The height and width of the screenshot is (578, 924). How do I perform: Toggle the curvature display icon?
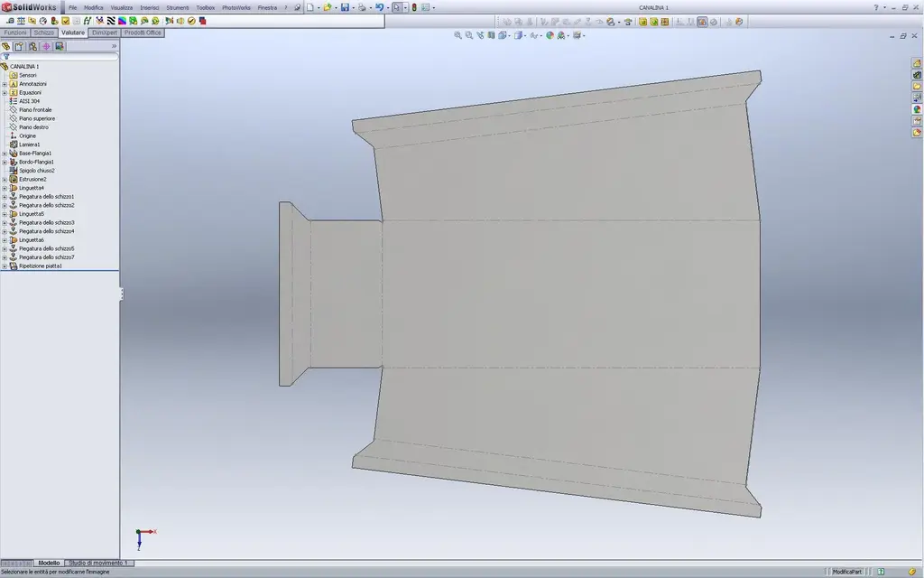(122, 21)
